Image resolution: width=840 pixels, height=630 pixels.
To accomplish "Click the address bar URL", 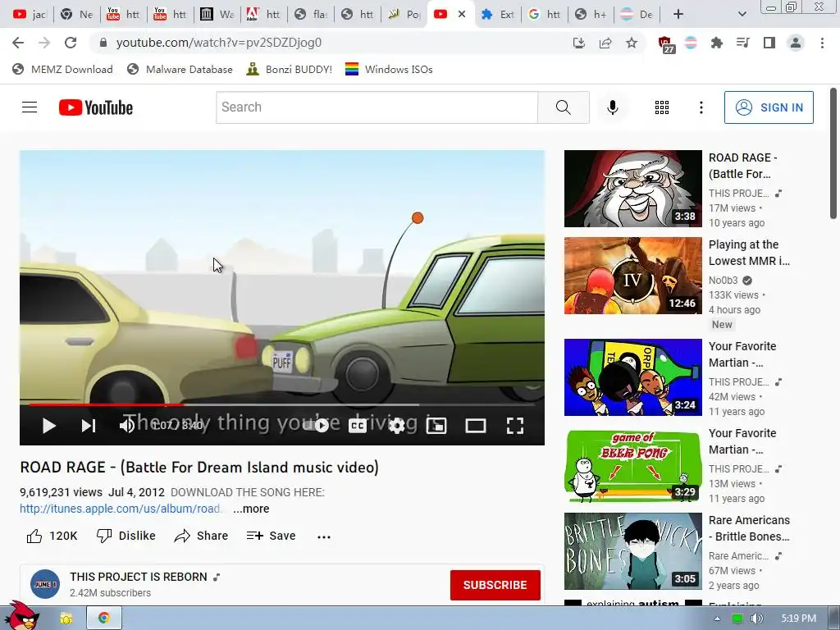I will [x=218, y=43].
